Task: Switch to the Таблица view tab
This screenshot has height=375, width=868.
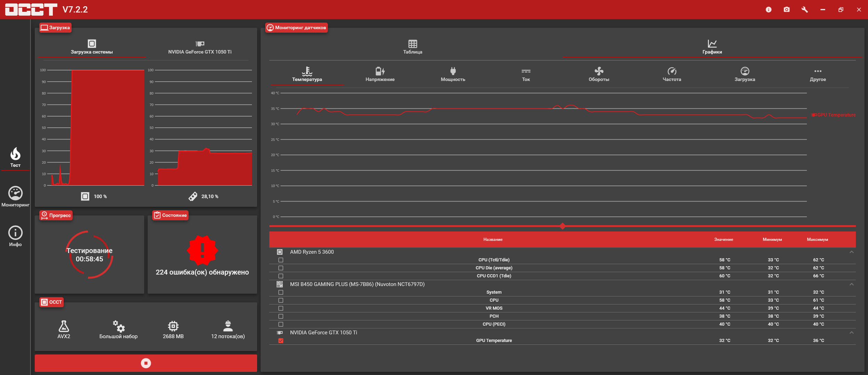Action: click(413, 47)
